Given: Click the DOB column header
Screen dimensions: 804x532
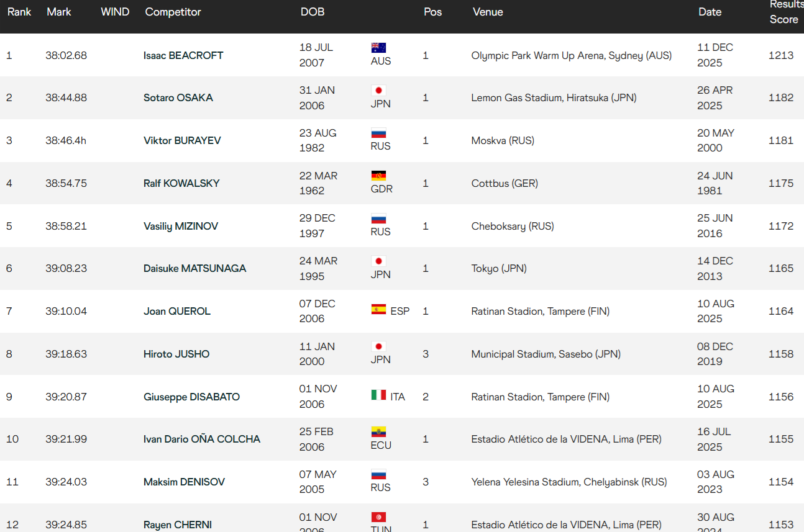Looking at the screenshot, I should 313,12.
